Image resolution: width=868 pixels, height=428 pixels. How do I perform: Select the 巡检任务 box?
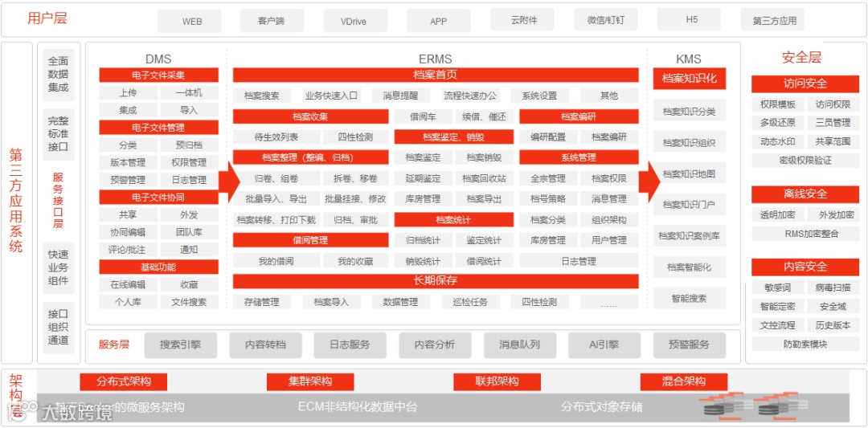point(470,302)
